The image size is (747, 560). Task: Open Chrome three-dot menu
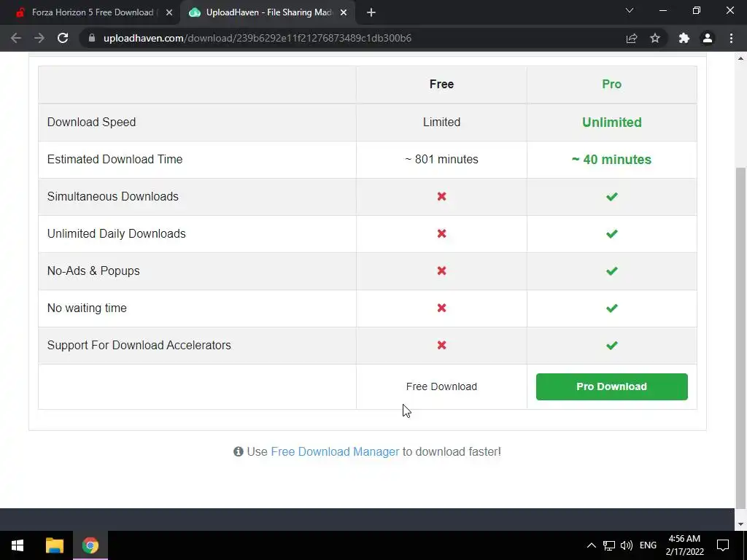click(x=731, y=38)
